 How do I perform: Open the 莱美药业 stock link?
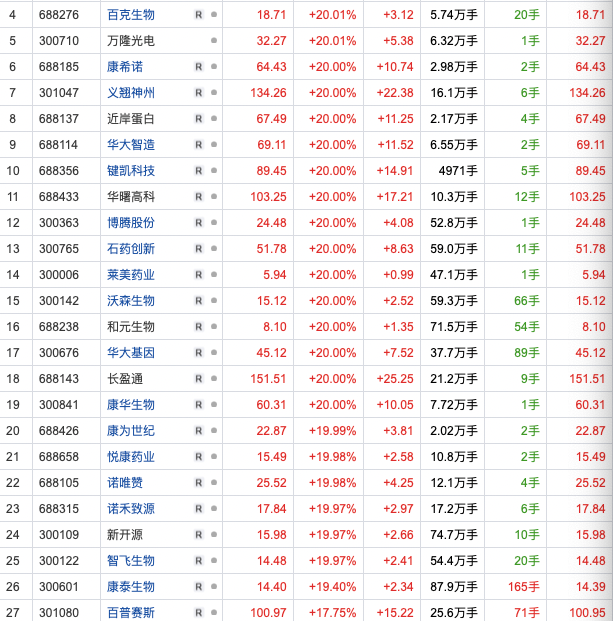[x=131, y=274]
